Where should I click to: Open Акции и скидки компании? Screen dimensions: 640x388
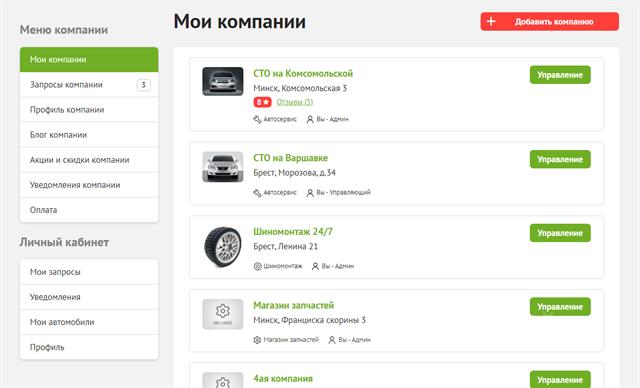pos(89,160)
